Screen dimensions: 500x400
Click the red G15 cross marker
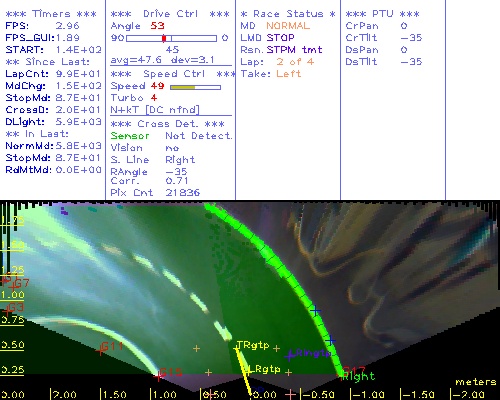click(x=158, y=377)
